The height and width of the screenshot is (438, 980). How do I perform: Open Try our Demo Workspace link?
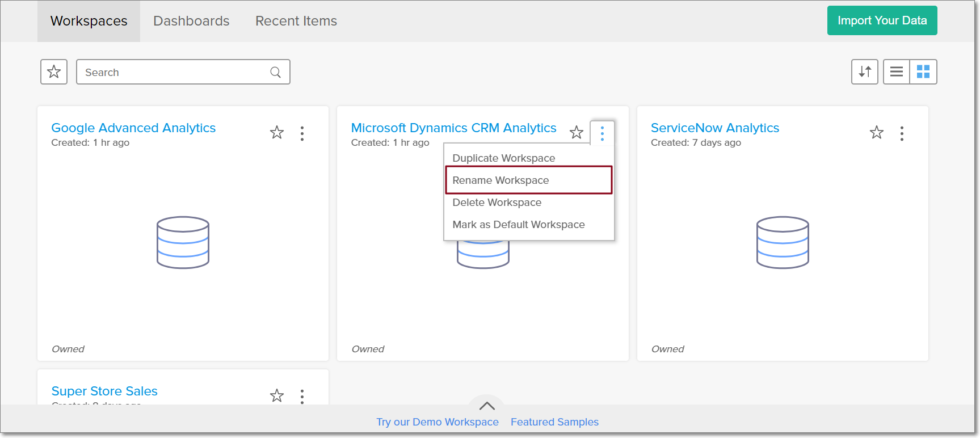pos(437,422)
